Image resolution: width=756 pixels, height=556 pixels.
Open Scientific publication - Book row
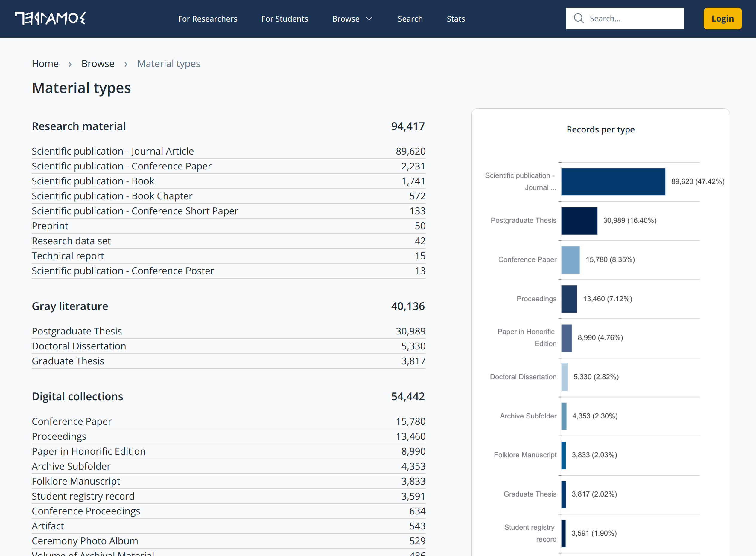(228, 181)
